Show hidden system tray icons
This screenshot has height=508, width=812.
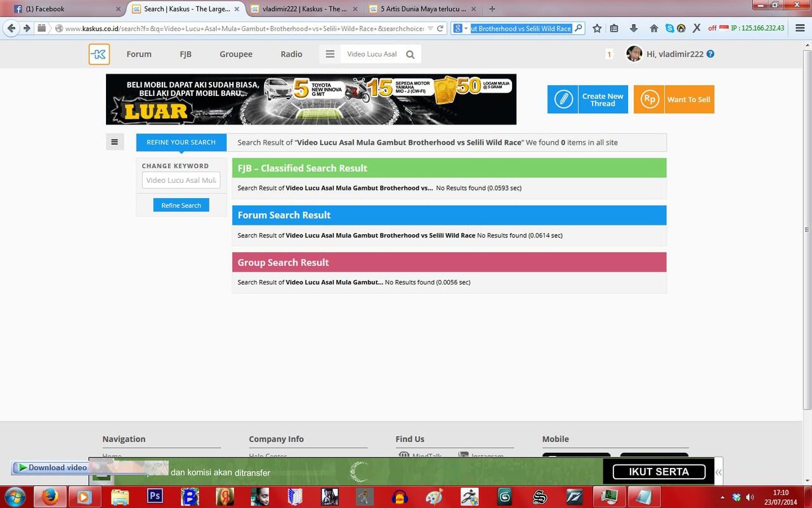click(723, 497)
